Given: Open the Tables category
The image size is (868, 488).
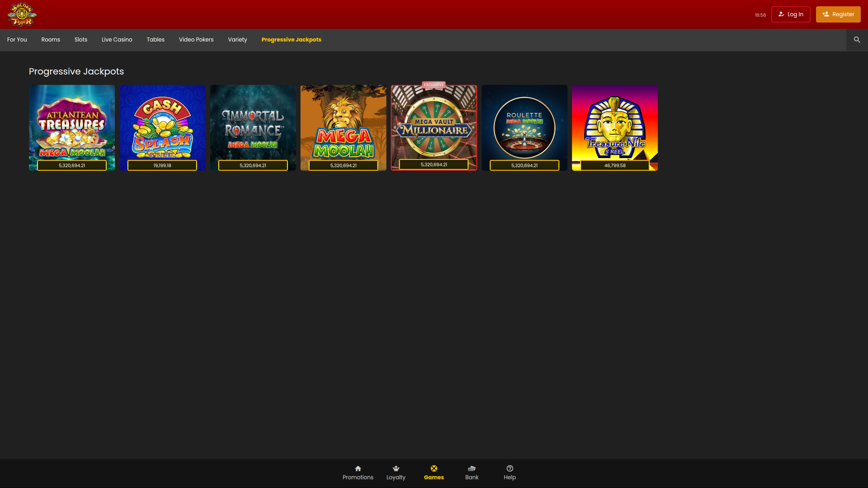Looking at the screenshot, I should [156, 40].
